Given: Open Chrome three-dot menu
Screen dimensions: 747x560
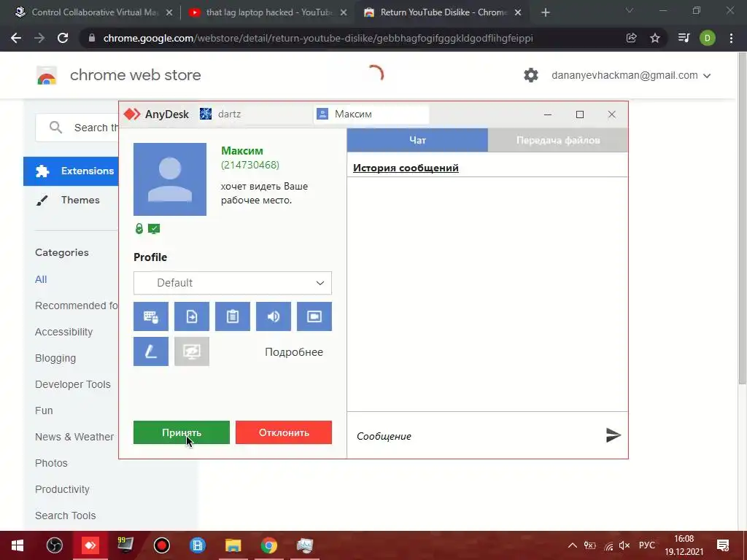Looking at the screenshot, I should 731,38.
